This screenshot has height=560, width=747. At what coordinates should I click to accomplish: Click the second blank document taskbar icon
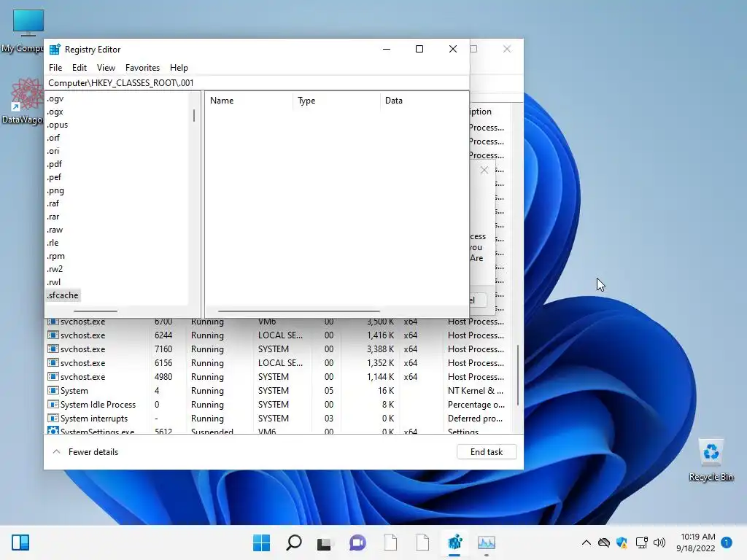[422, 542]
